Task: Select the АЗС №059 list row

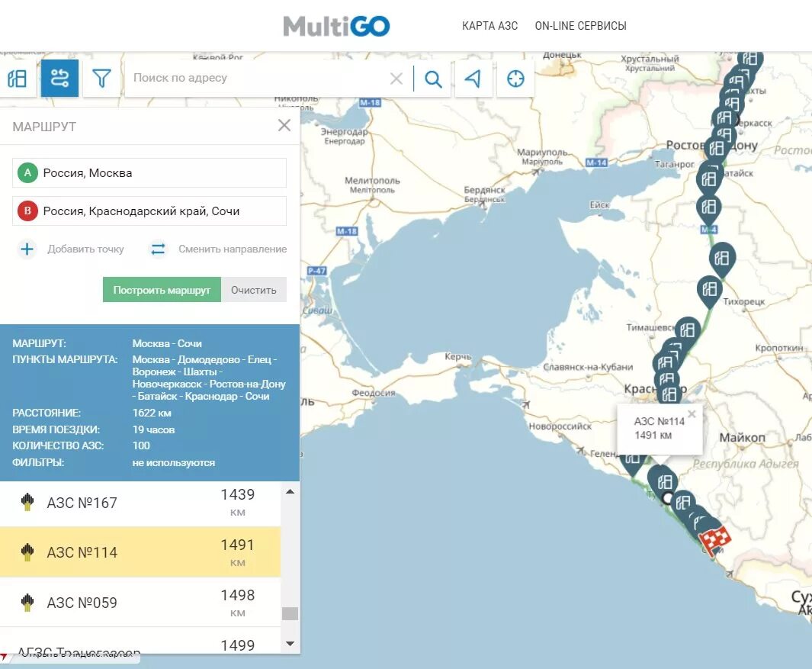Action: 140,602
